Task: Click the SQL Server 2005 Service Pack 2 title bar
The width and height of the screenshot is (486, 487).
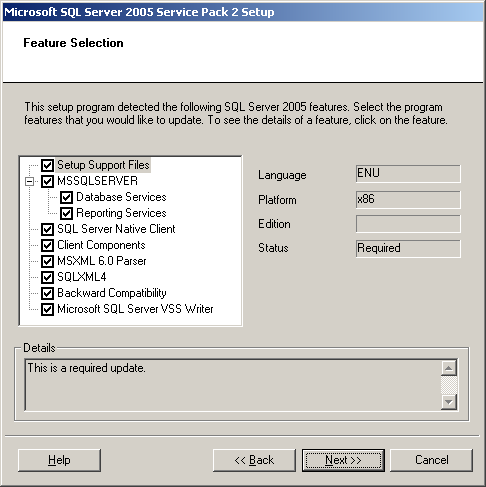Action: point(243,12)
